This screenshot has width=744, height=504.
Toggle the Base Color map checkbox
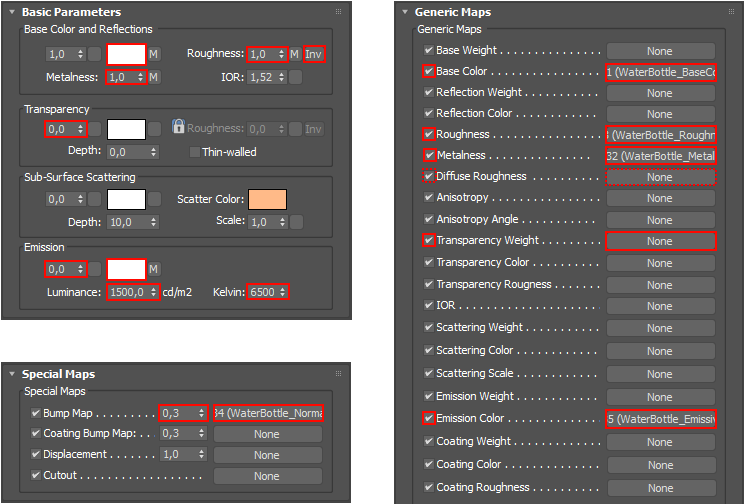point(429,71)
